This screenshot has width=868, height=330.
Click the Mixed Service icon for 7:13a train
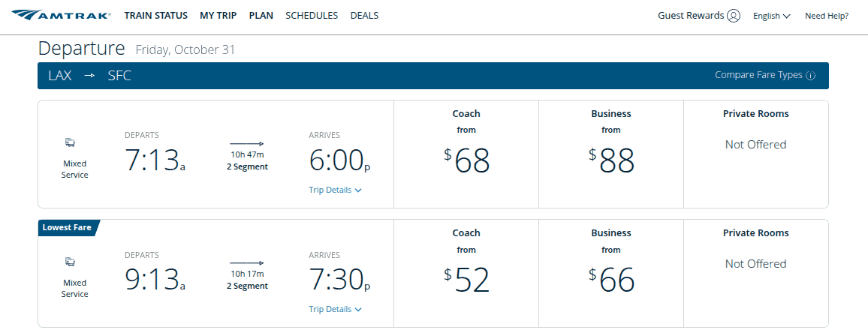point(70,142)
